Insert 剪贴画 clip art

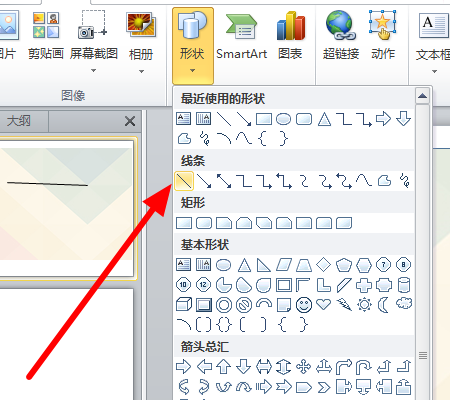[46, 37]
